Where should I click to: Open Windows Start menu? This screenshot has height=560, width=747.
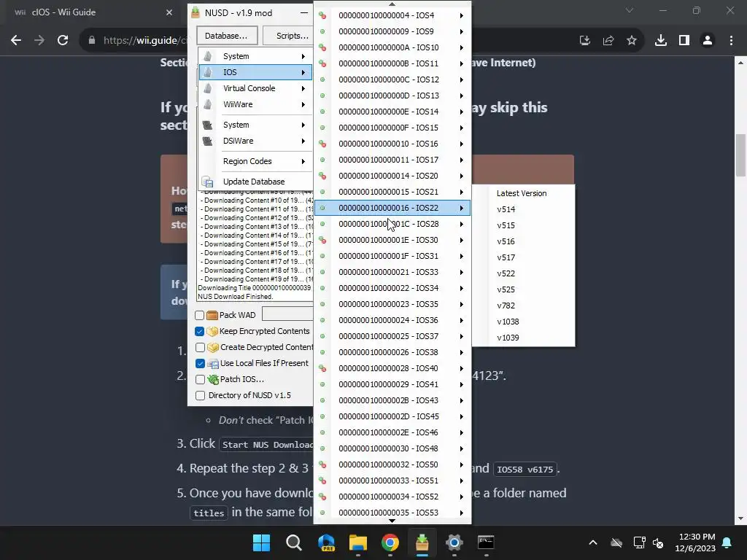coord(262,542)
